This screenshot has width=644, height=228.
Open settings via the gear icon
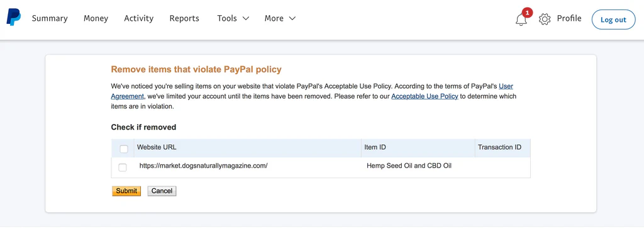point(544,19)
